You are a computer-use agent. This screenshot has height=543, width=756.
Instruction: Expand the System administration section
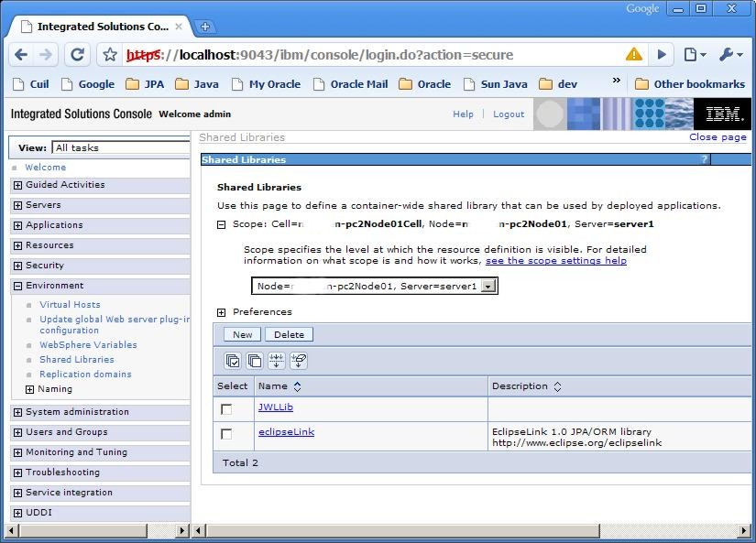click(x=17, y=412)
